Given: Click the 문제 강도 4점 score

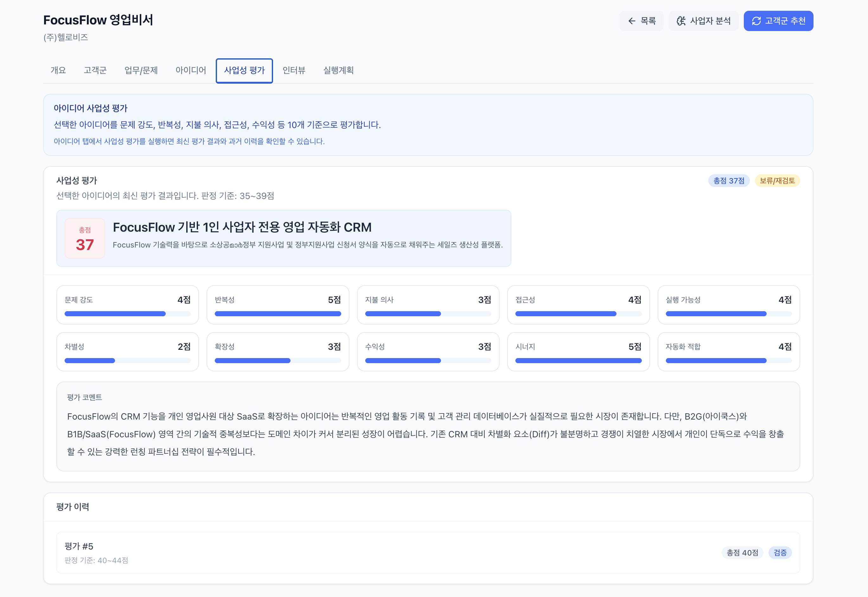Looking at the screenshot, I should [x=184, y=300].
